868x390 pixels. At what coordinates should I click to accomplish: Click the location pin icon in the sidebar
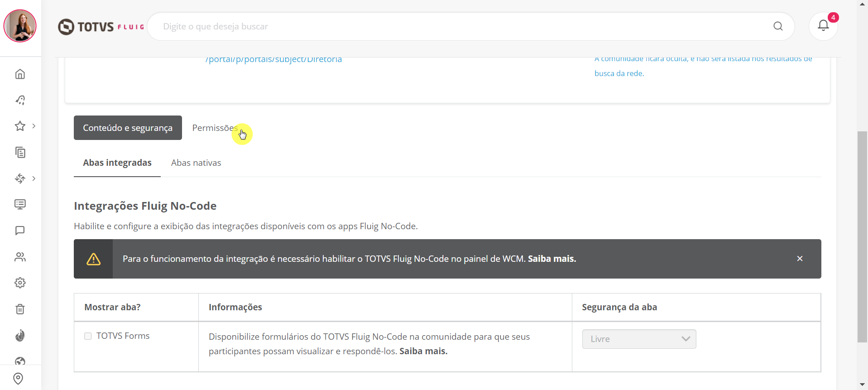tap(18, 378)
